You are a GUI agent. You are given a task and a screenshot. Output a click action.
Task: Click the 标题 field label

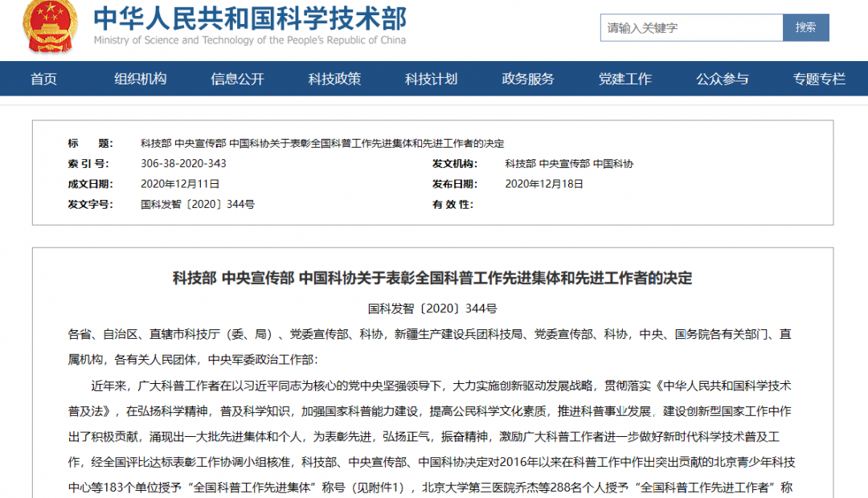coord(90,144)
